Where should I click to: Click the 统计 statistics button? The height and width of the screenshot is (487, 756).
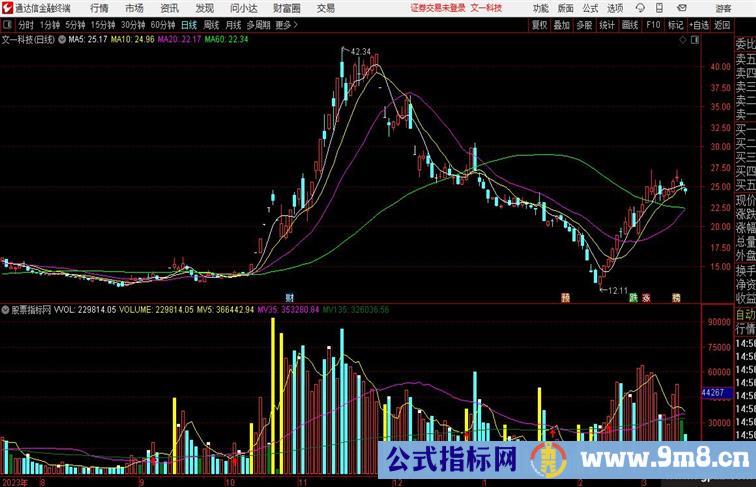[x=607, y=25]
